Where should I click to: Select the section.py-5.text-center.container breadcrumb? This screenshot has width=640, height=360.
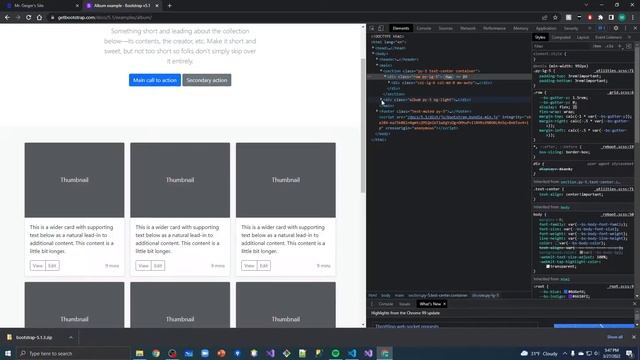(x=438, y=295)
